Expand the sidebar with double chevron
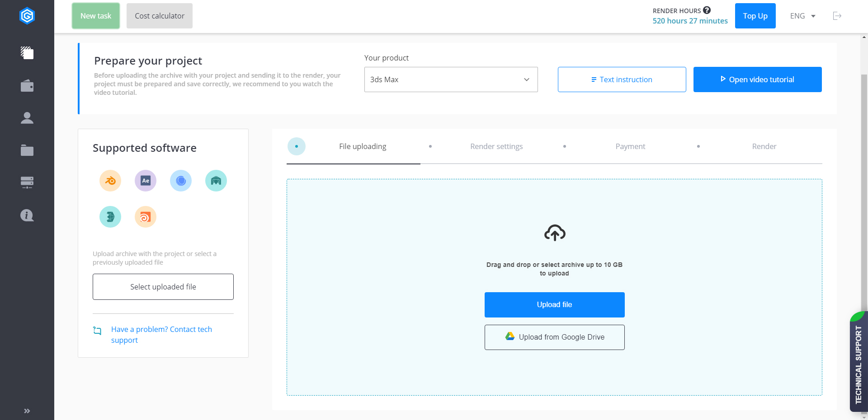 coord(27,411)
